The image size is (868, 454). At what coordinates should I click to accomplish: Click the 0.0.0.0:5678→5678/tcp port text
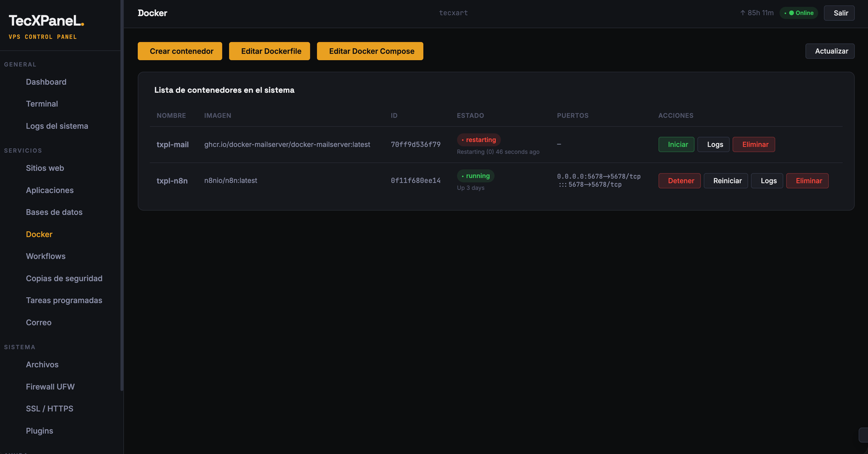[599, 176]
